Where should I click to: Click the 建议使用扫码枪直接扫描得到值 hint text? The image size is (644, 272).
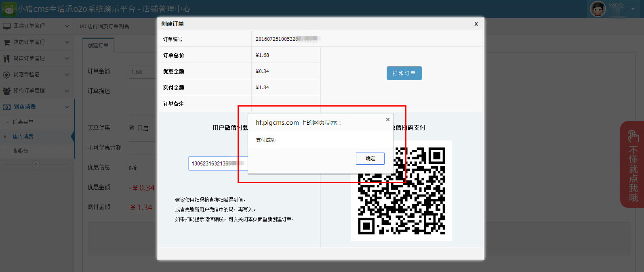pos(210,200)
